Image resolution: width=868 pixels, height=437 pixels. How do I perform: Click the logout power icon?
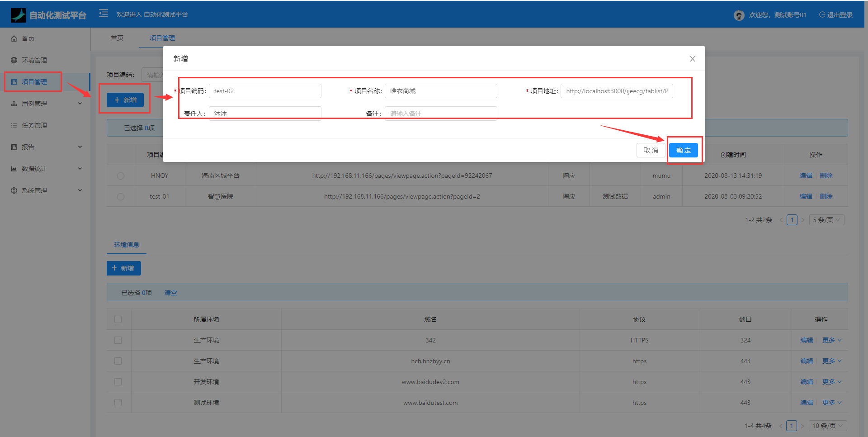click(x=822, y=15)
